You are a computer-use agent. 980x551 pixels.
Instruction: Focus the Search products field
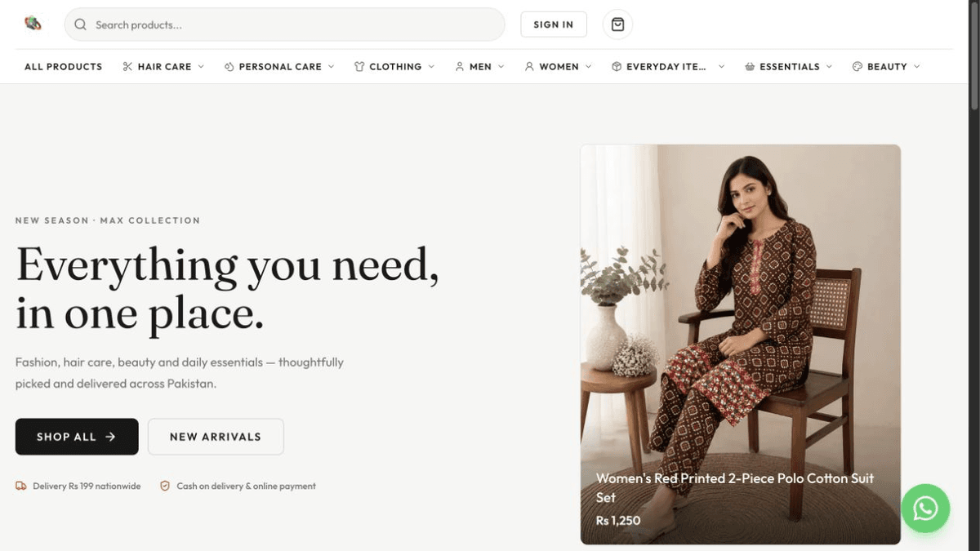(x=284, y=24)
